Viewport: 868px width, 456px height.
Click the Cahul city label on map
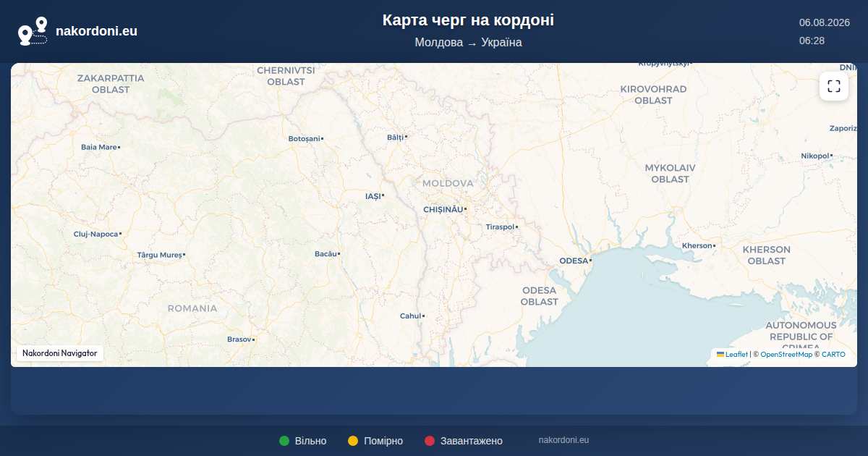click(x=410, y=316)
